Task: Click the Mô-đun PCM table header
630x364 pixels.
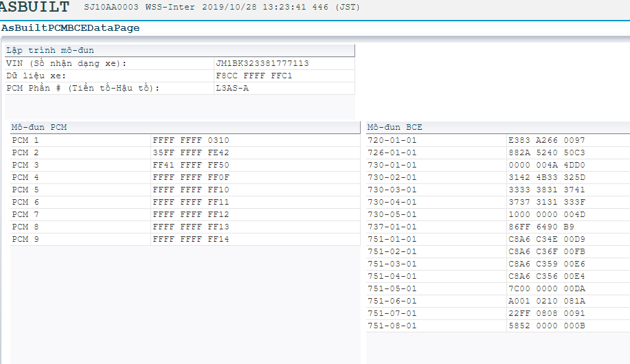Action: pos(40,128)
